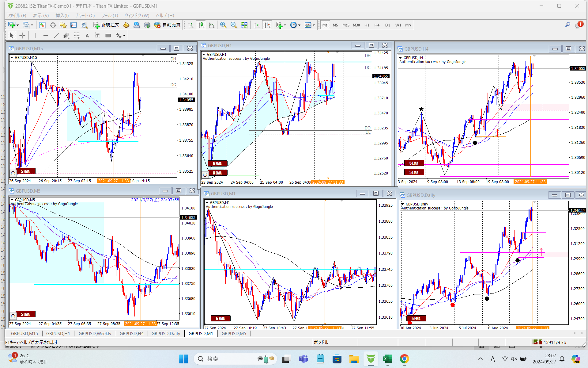Expand the arrows objects dropdown
This screenshot has height=368, width=588.
pyautogui.click(x=124, y=36)
